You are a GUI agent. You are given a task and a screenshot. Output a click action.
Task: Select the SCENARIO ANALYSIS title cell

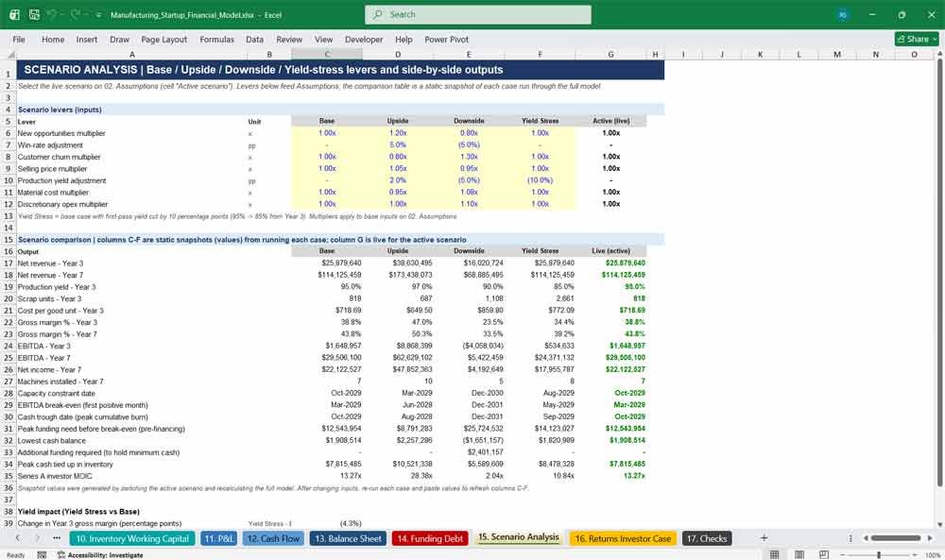[x=340, y=70]
